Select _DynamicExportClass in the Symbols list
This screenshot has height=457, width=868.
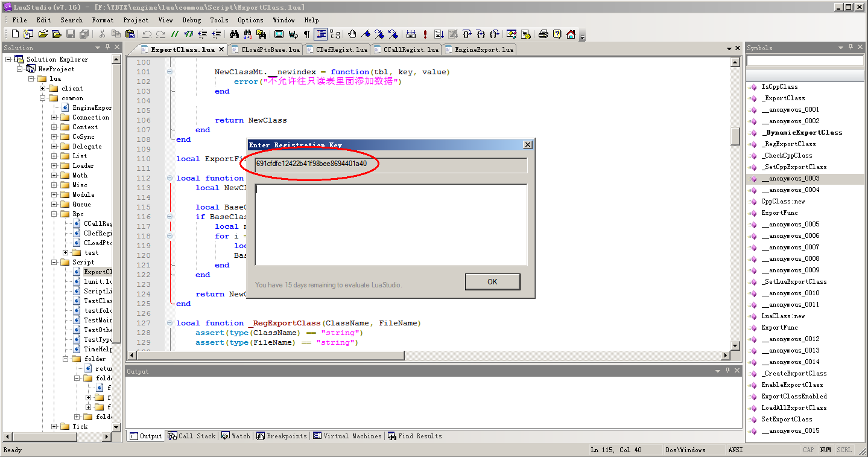(x=801, y=132)
